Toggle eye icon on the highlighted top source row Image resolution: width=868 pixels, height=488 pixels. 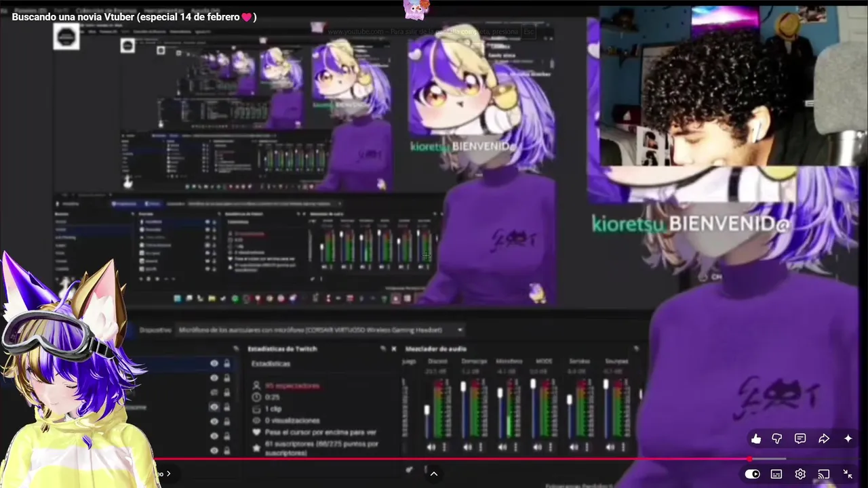coord(214,364)
